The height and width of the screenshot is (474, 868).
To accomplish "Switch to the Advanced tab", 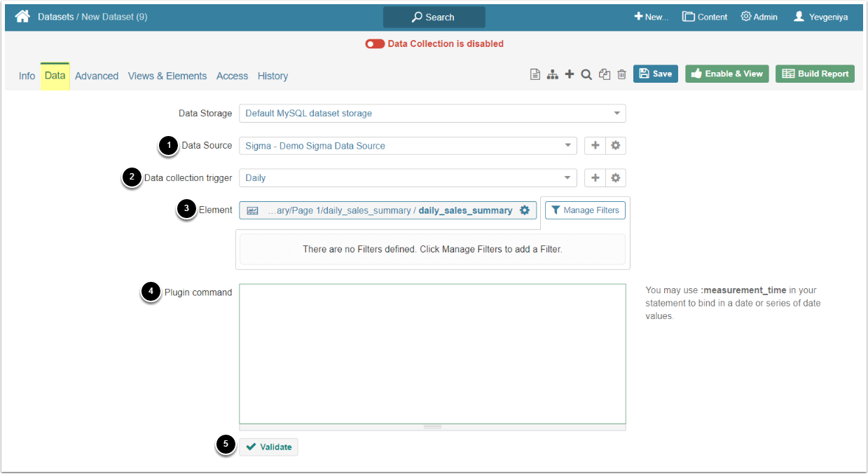I will point(97,76).
